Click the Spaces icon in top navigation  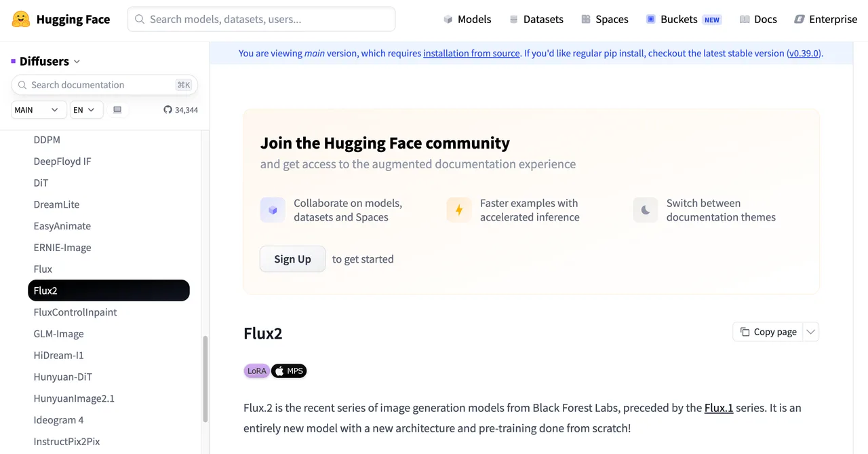pos(586,19)
